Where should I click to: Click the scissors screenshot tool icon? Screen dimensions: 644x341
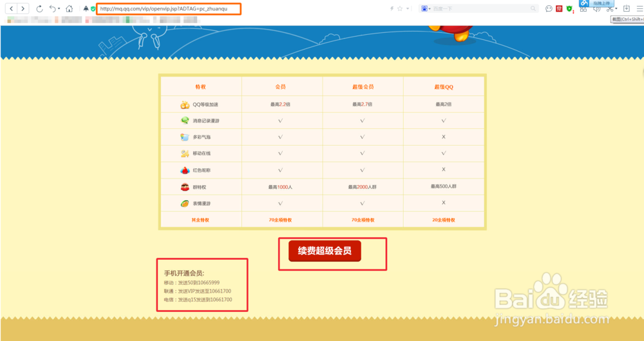[610, 9]
